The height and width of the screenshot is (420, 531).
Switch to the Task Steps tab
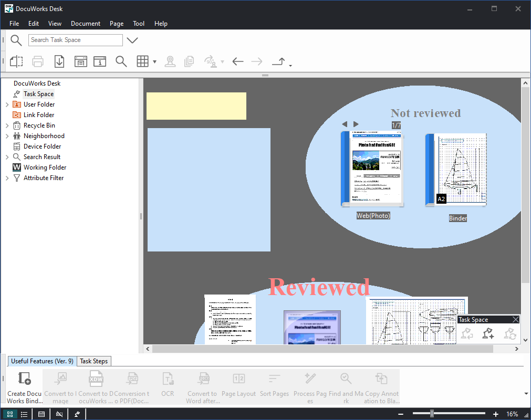click(94, 361)
